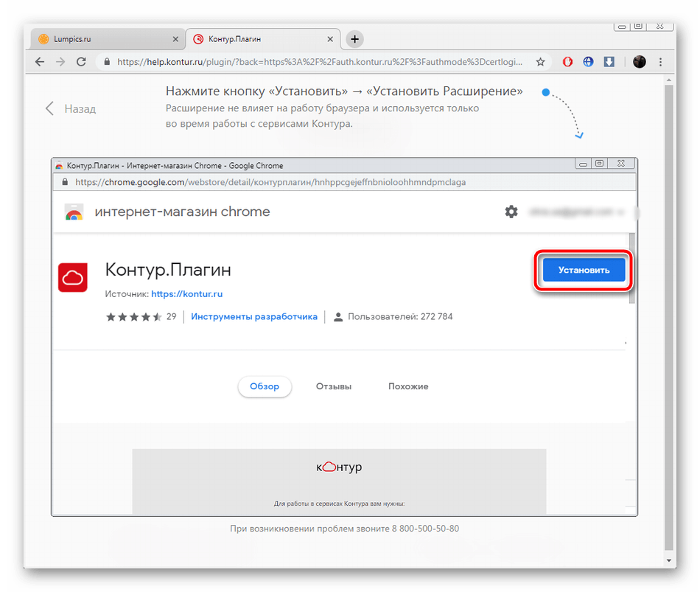Select the Отзывы tab

coord(333,386)
